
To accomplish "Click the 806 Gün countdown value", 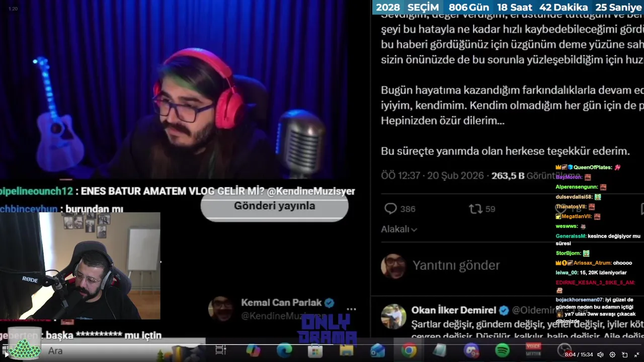I will click(x=469, y=7).
